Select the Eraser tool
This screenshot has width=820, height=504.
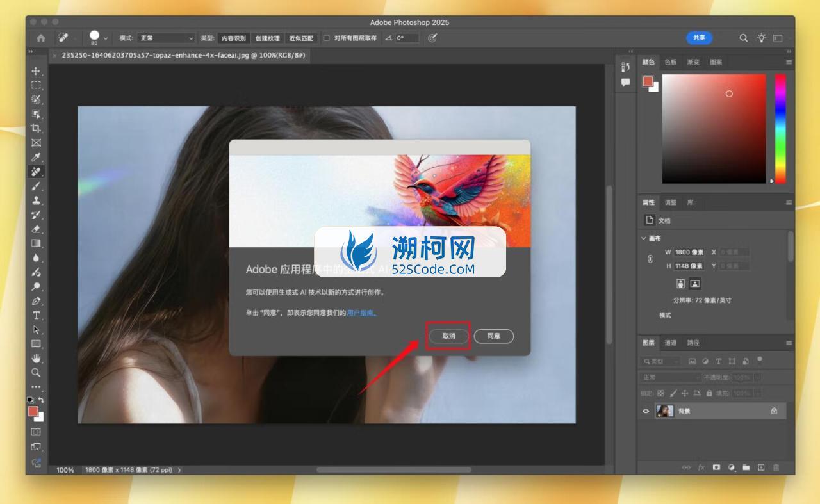[x=36, y=229]
